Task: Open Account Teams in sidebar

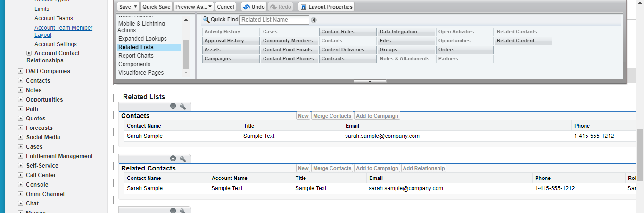Action: pos(54,18)
